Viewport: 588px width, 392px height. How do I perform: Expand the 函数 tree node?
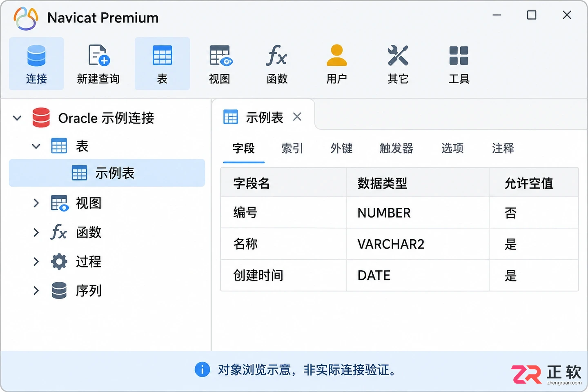[36, 232]
